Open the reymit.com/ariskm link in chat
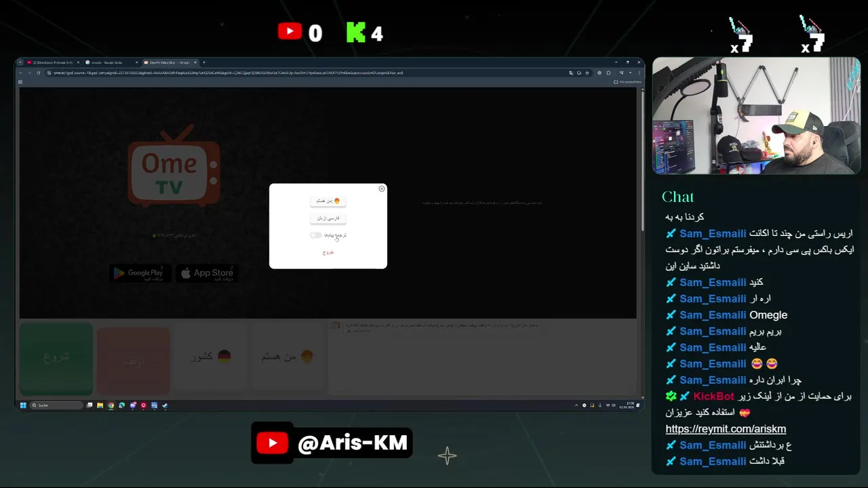Viewport: 868px width, 488px height. point(726,429)
